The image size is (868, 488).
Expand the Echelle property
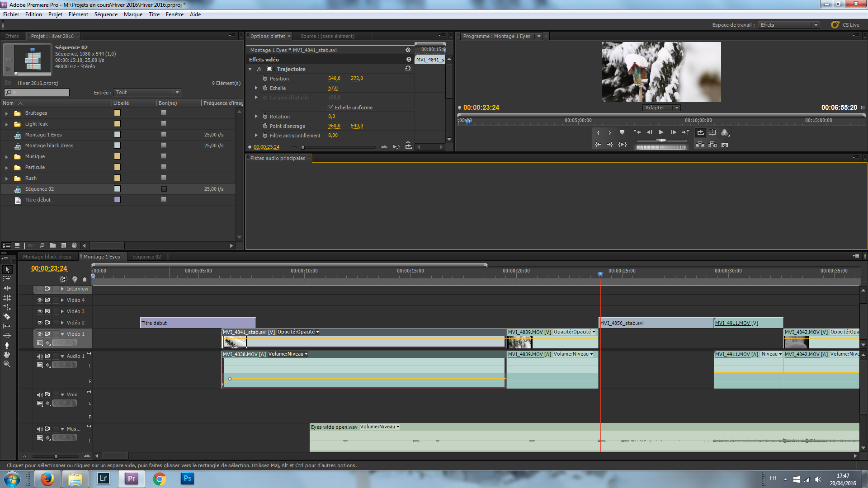click(256, 88)
